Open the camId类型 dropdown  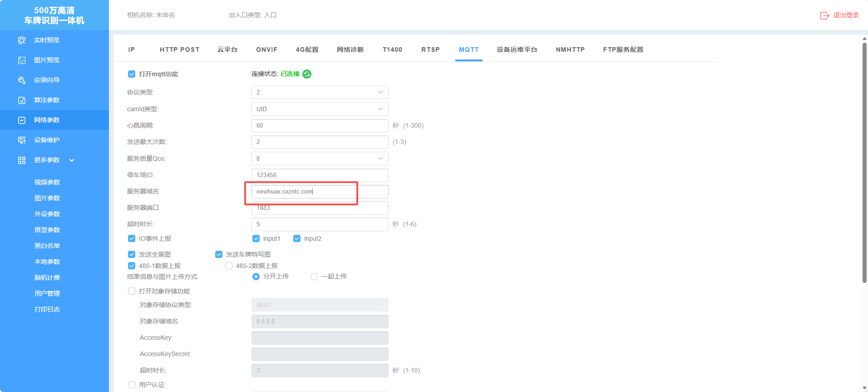(320, 109)
